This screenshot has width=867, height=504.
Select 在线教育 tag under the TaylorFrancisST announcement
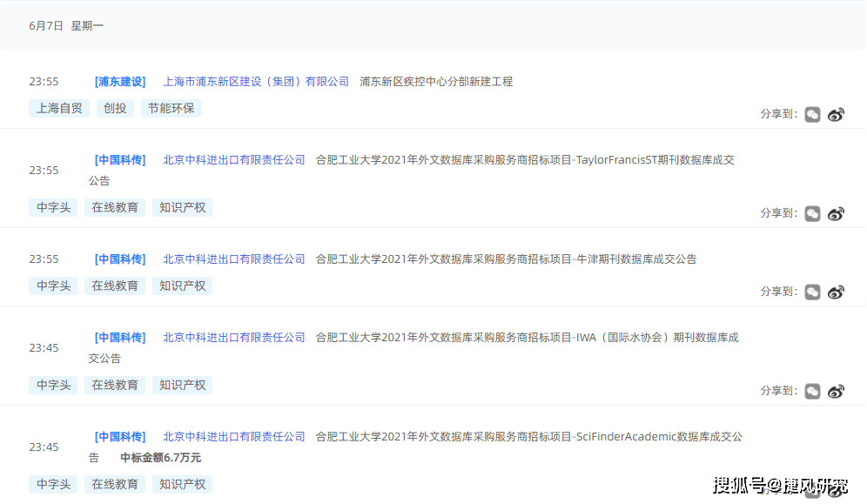114,208
